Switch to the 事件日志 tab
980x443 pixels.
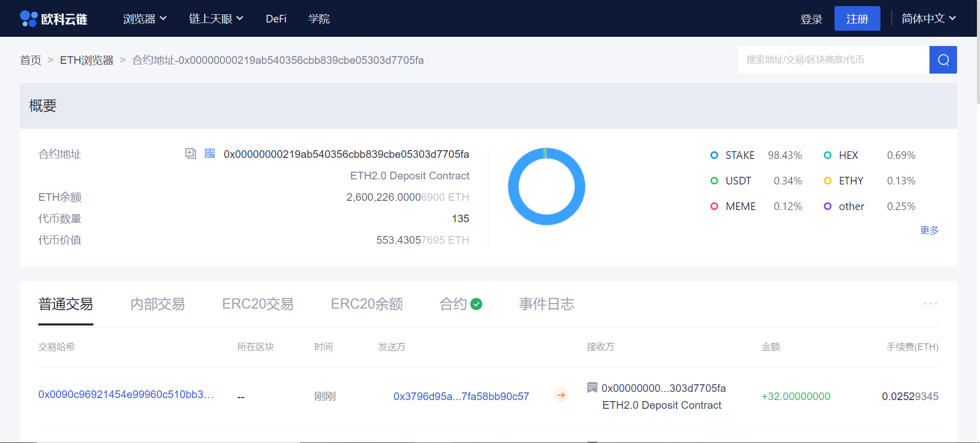pos(547,304)
